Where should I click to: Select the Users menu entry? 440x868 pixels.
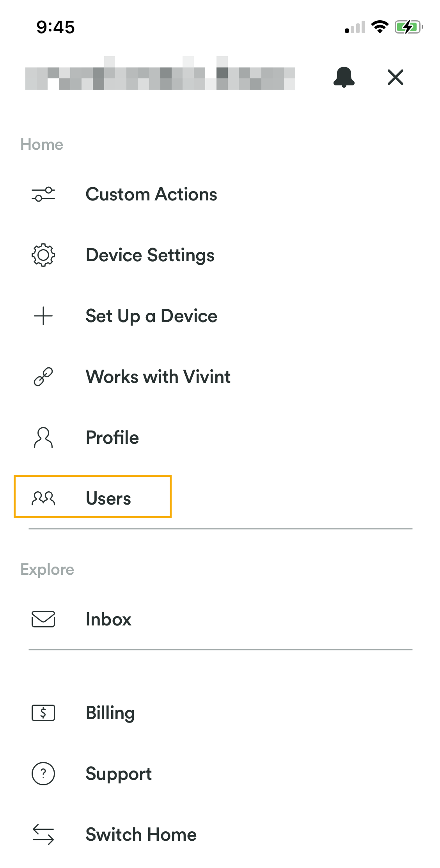108,498
